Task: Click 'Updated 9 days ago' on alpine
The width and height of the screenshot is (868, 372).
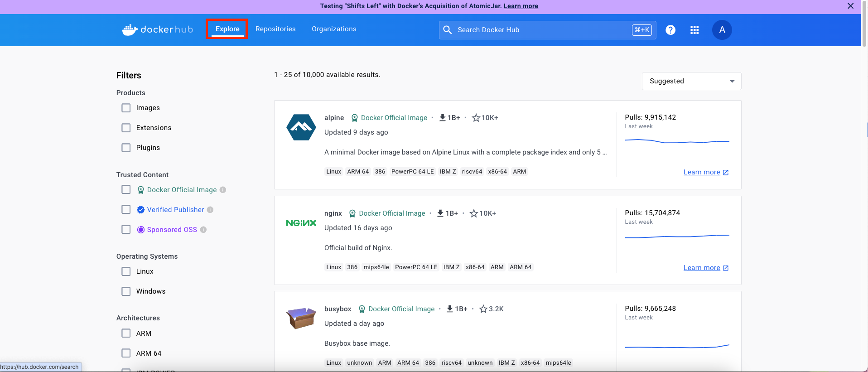Action: (x=356, y=132)
